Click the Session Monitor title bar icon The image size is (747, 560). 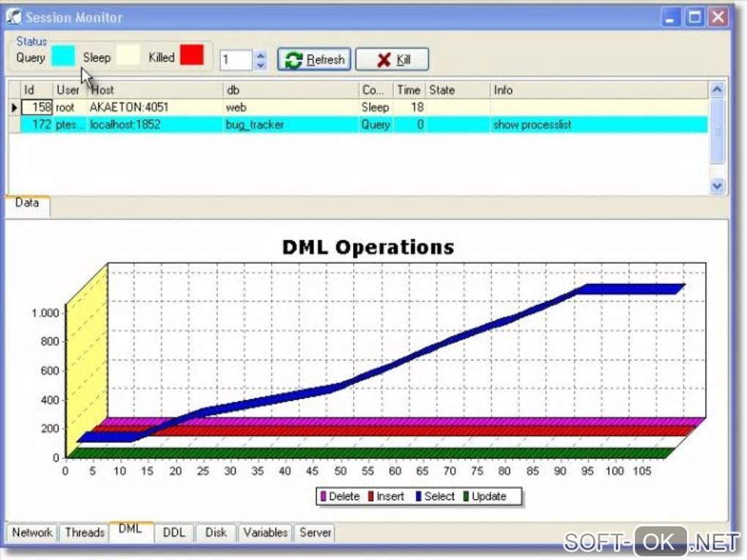click(x=15, y=17)
